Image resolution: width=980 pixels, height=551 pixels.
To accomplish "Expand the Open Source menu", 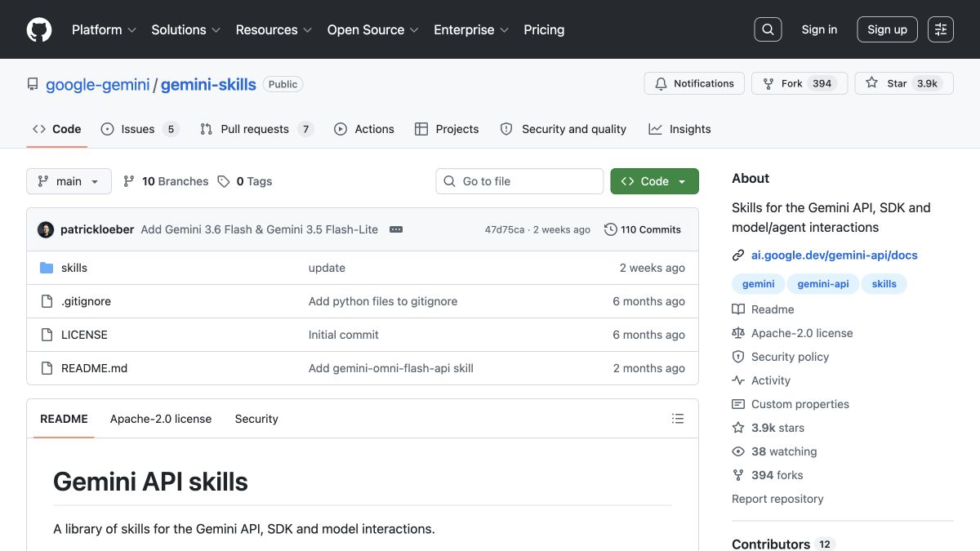I will (372, 29).
